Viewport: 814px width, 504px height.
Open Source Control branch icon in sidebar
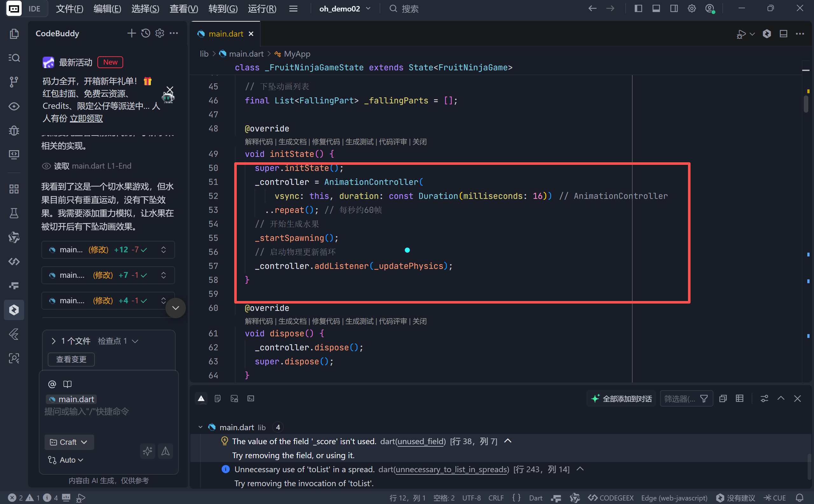tap(14, 82)
